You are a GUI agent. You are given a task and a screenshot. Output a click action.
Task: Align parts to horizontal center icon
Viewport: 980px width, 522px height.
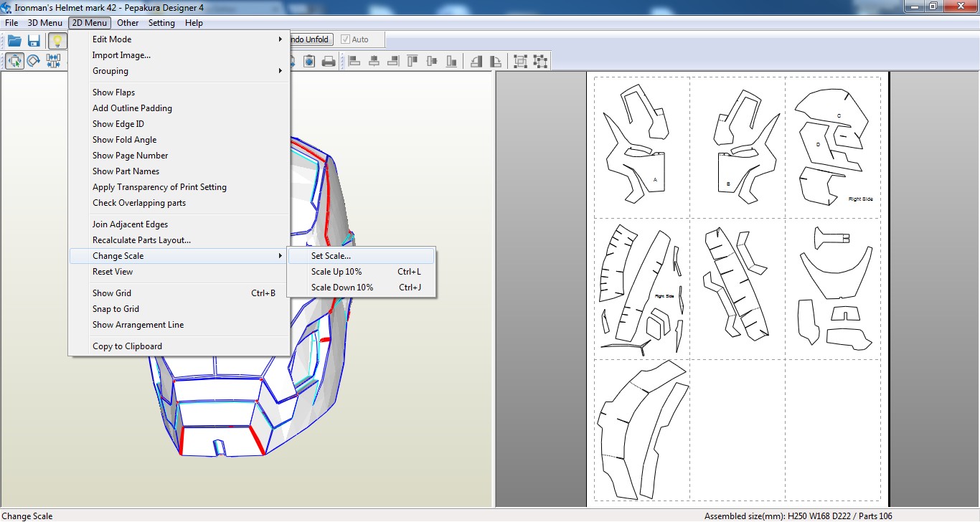click(374, 61)
